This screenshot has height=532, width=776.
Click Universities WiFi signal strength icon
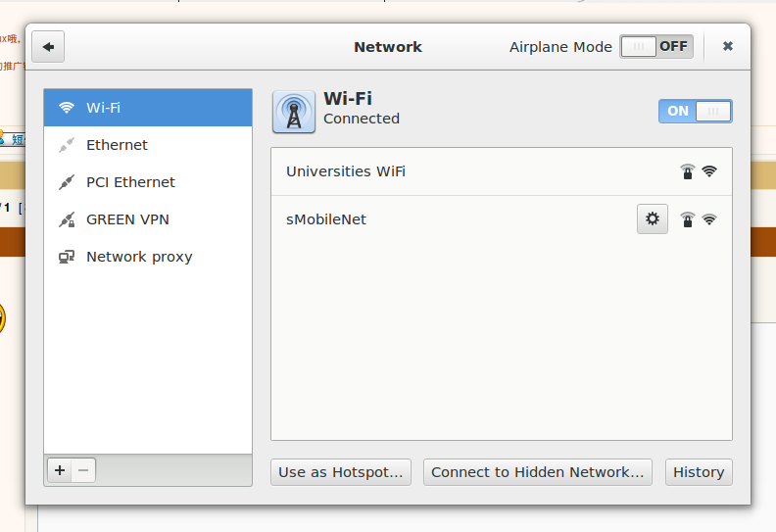coord(709,171)
